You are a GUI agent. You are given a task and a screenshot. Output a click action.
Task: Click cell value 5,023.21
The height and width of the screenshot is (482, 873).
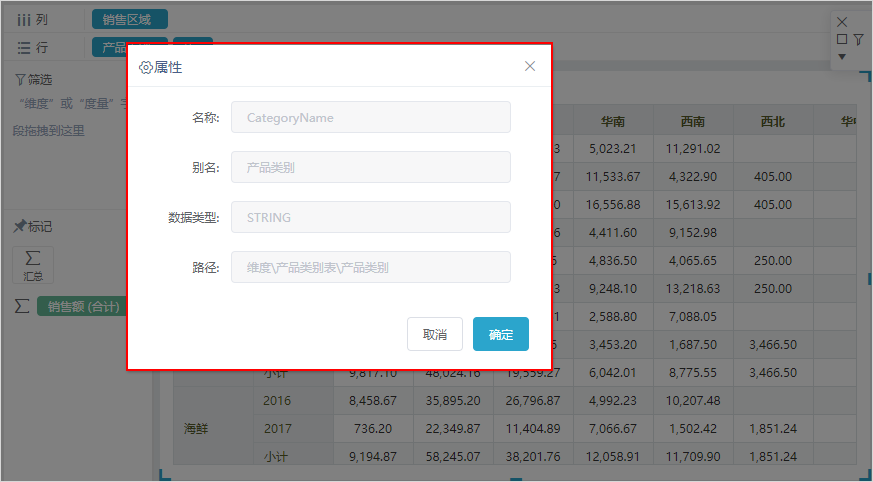point(613,149)
